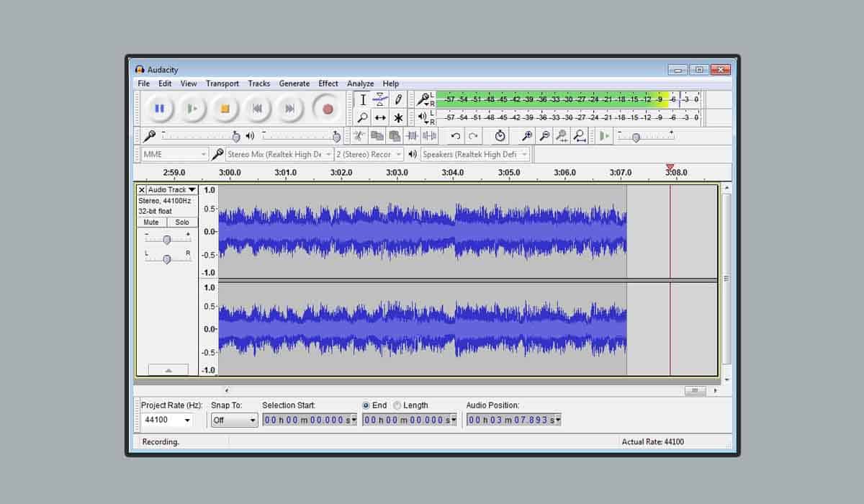Redo with the curved right arrow
This screenshot has height=504, width=864.
473,135
